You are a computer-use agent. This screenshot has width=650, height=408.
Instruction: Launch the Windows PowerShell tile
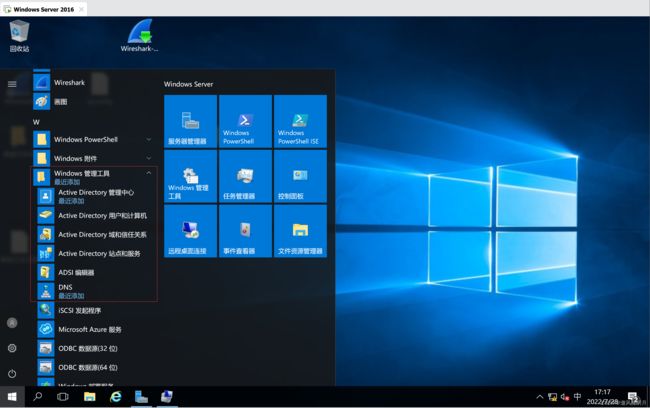(245, 121)
